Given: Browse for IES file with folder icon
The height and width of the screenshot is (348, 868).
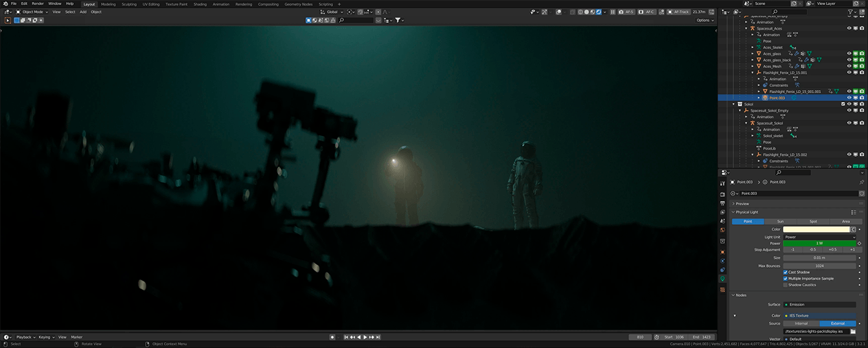Looking at the screenshot, I should (853, 331).
